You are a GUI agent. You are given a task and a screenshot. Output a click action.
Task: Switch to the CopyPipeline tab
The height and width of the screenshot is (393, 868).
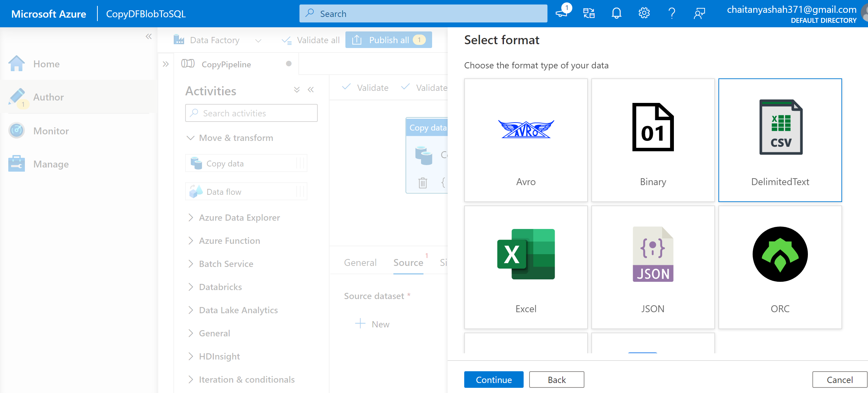(236, 64)
